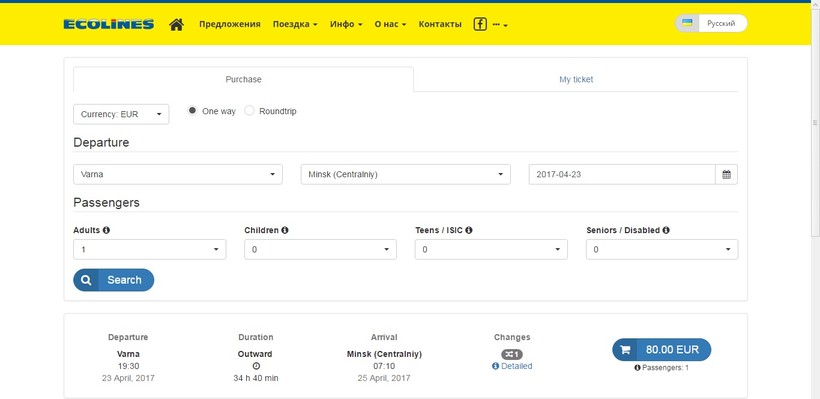Select the One way radio option

click(x=192, y=111)
